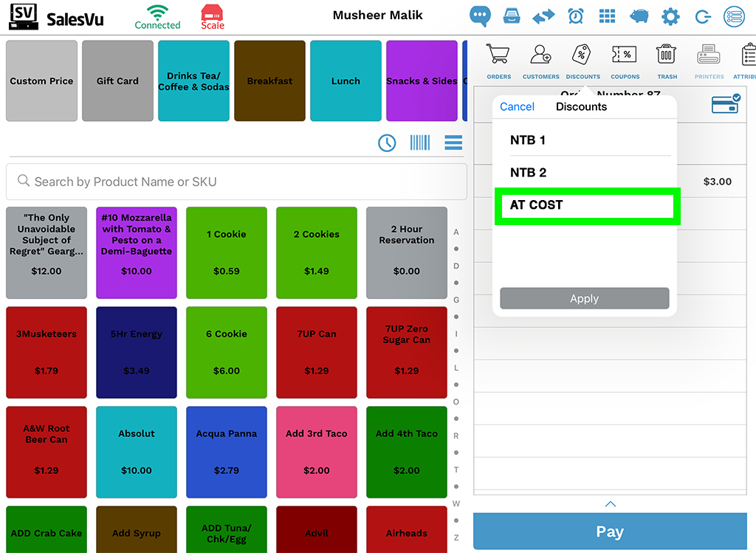Add 7UP Can to order
Viewport: 756px width, 553px height.
click(317, 352)
